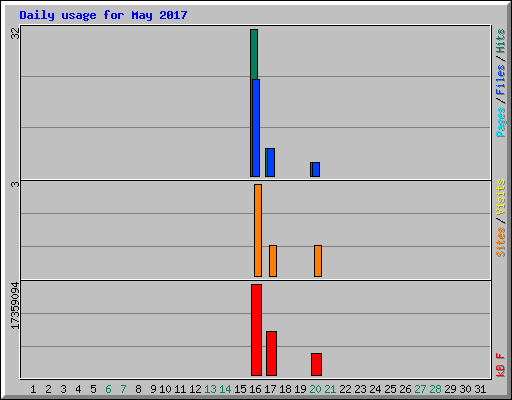
Task: Select the orange Sites bar for day 17
Action: click(x=273, y=261)
